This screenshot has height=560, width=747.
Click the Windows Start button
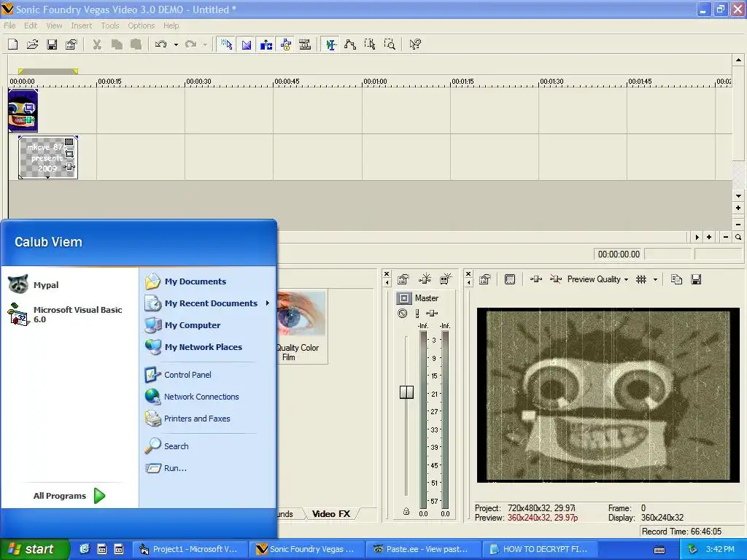pyautogui.click(x=34, y=549)
